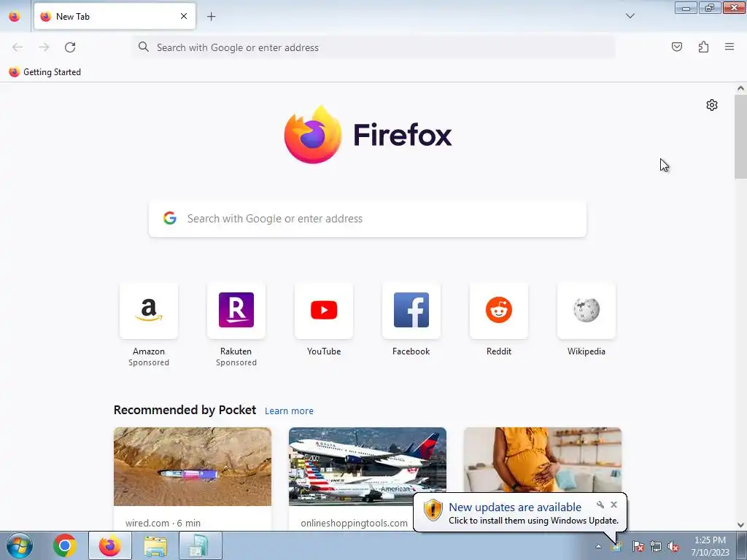Screen dimensions: 747x560
Task: Click the Amazon label text
Action: point(149,351)
